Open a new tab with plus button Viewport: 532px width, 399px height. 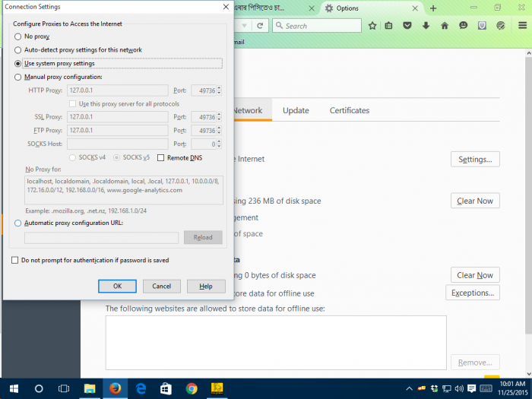(433, 8)
